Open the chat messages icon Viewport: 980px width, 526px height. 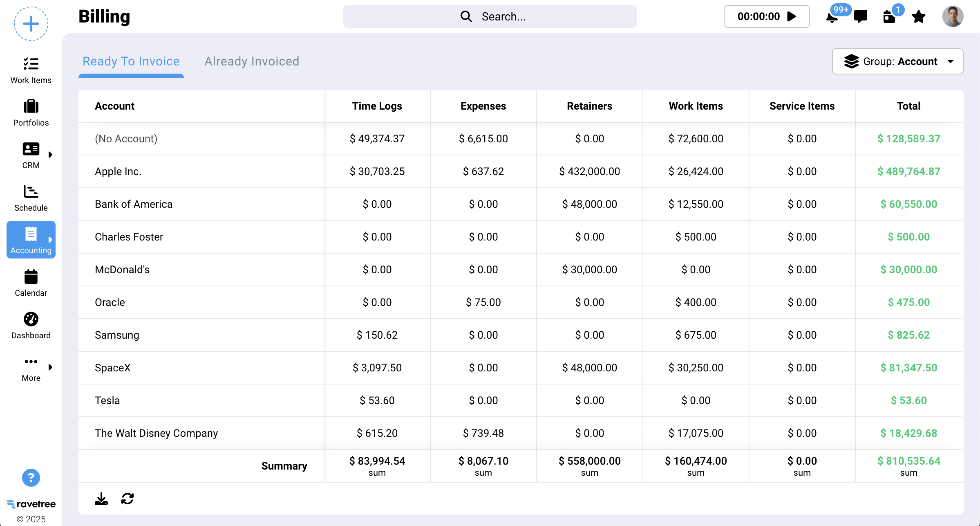pyautogui.click(x=861, y=16)
